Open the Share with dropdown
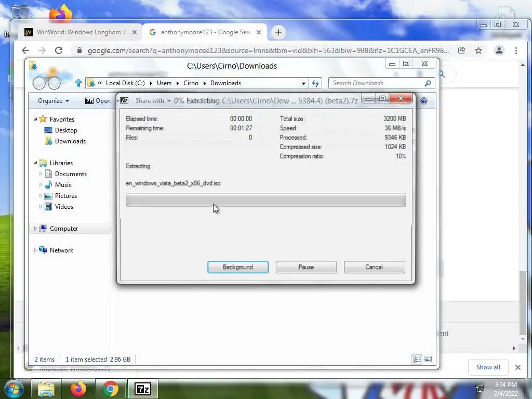The image size is (532, 399). 153,101
